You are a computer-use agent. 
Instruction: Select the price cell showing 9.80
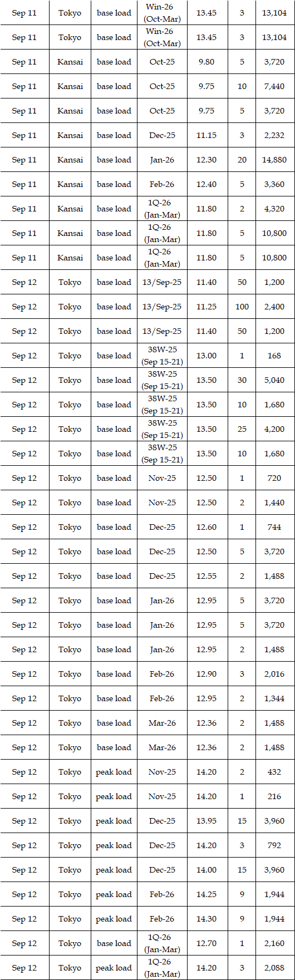pyautogui.click(x=206, y=62)
